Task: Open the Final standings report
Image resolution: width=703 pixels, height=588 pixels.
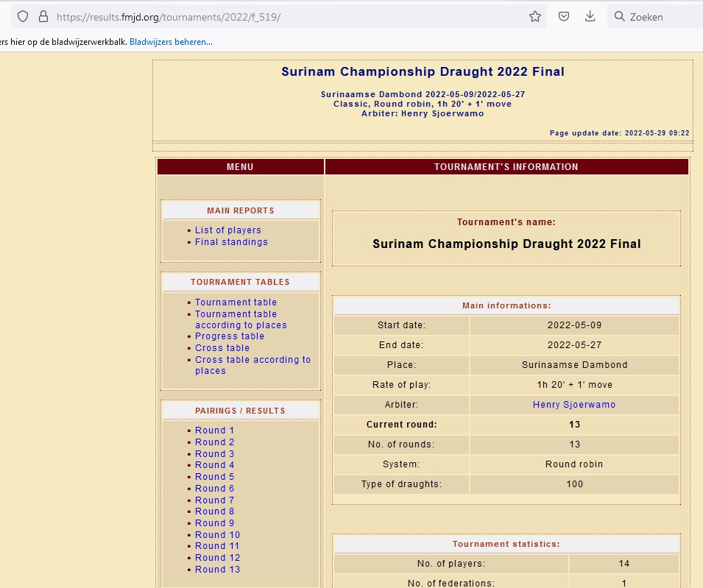Action: (231, 242)
